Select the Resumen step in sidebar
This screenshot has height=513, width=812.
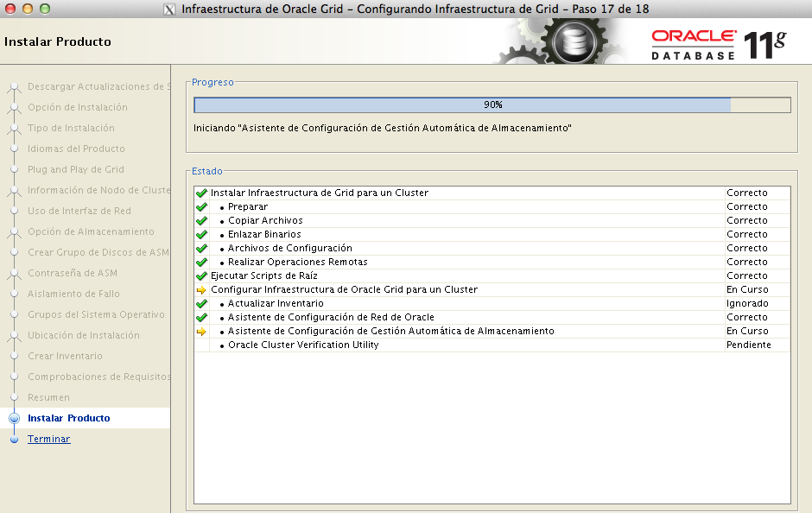(48, 397)
